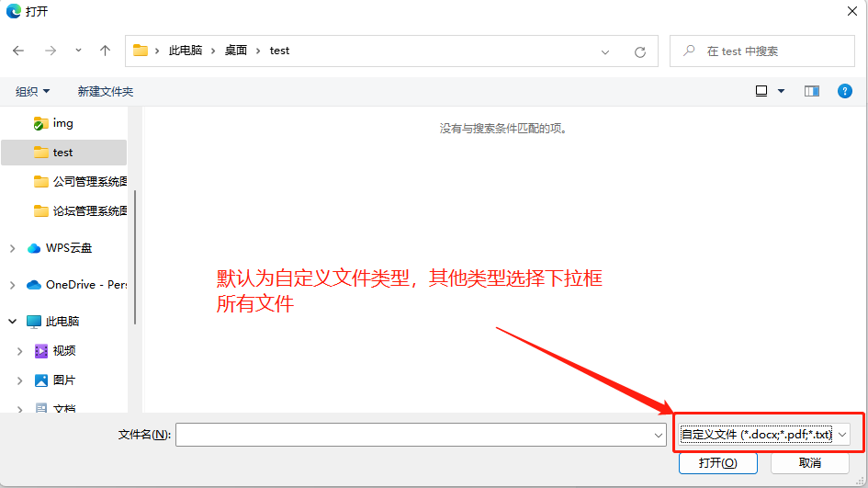Click 新建文件夹 to create folder
This screenshot has width=868, height=488.
[106, 91]
